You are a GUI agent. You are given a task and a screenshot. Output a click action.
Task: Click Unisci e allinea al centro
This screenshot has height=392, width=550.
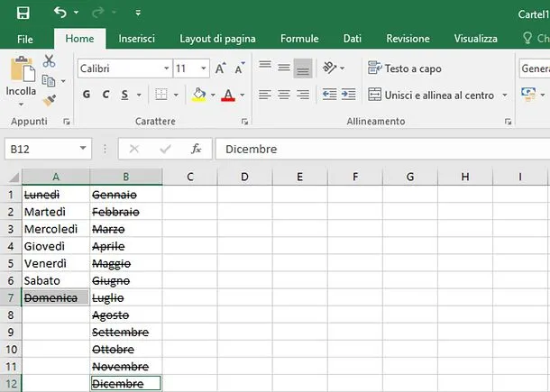click(x=431, y=95)
